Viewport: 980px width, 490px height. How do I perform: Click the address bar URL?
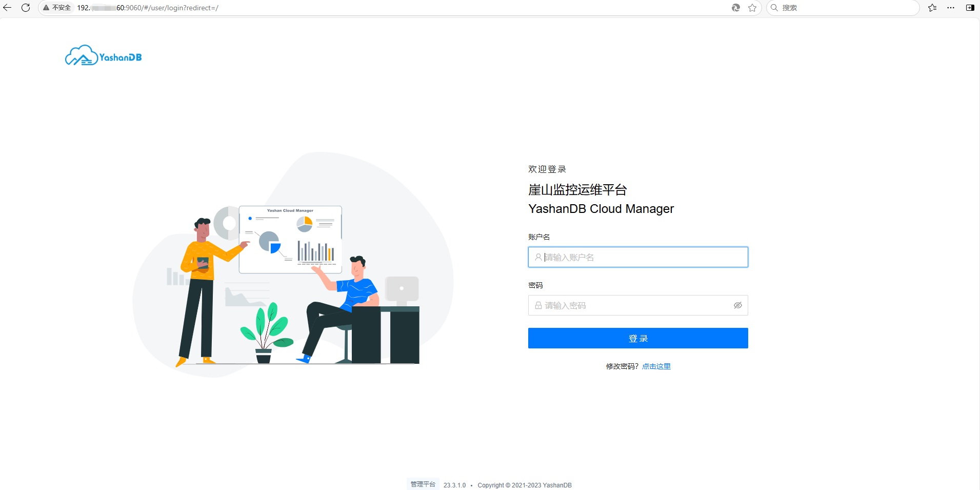(148, 8)
